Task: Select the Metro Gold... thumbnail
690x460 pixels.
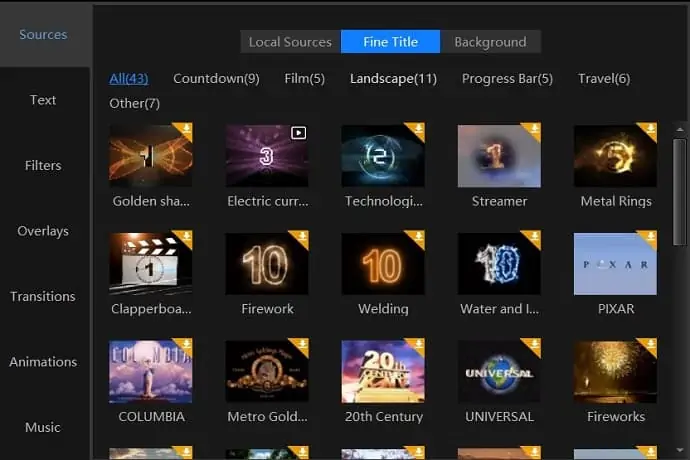Action: click(267, 372)
